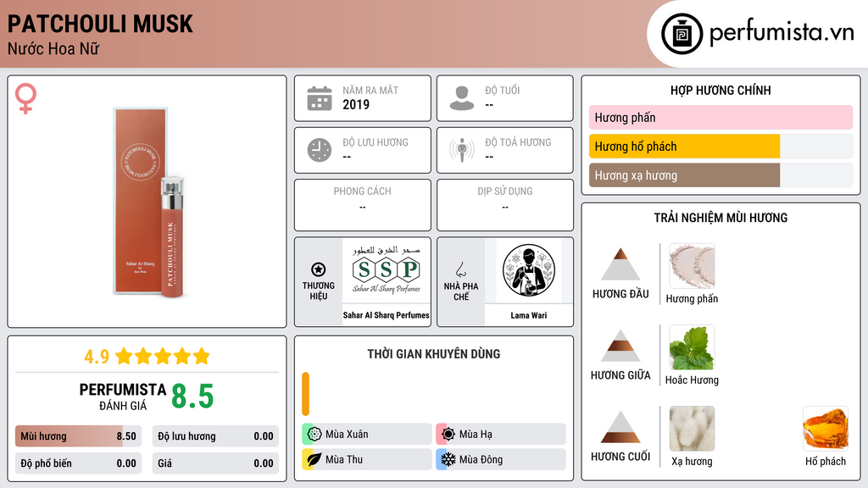Click the star badge icon above Thương hiệu
The image size is (868, 488).
tap(319, 269)
